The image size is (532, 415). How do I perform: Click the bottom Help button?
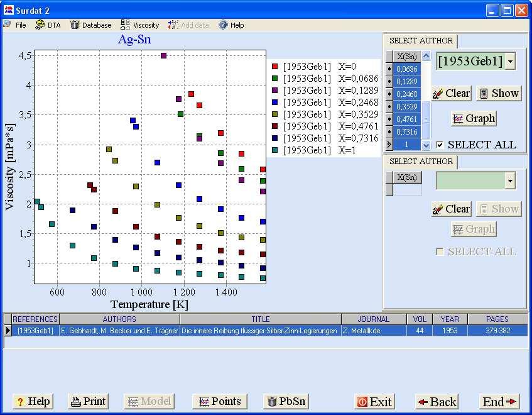33,401
